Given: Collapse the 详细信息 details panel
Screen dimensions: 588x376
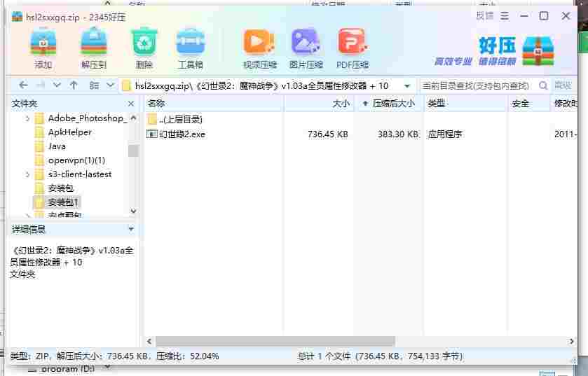Looking at the screenshot, I should tap(131, 229).
